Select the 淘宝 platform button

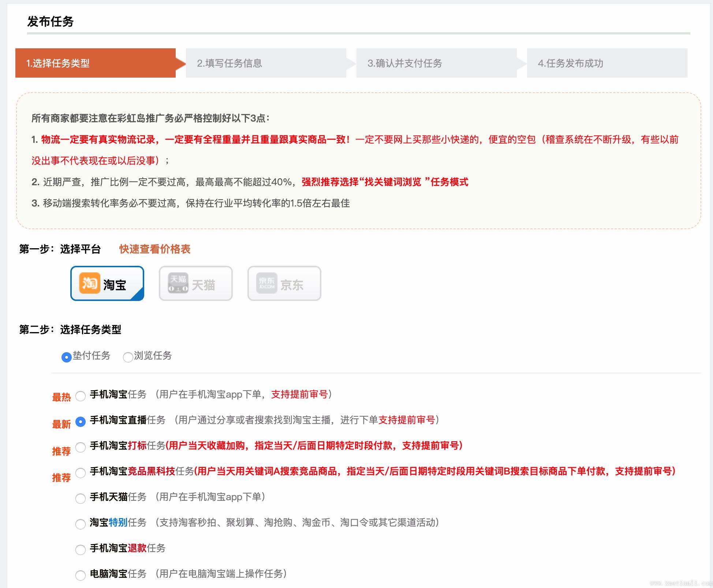click(107, 283)
